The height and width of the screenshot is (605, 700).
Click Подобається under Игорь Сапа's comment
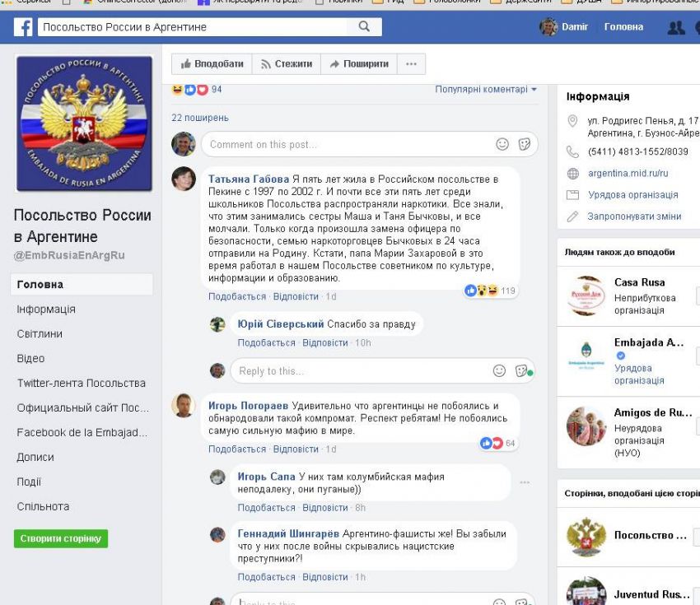(267, 508)
